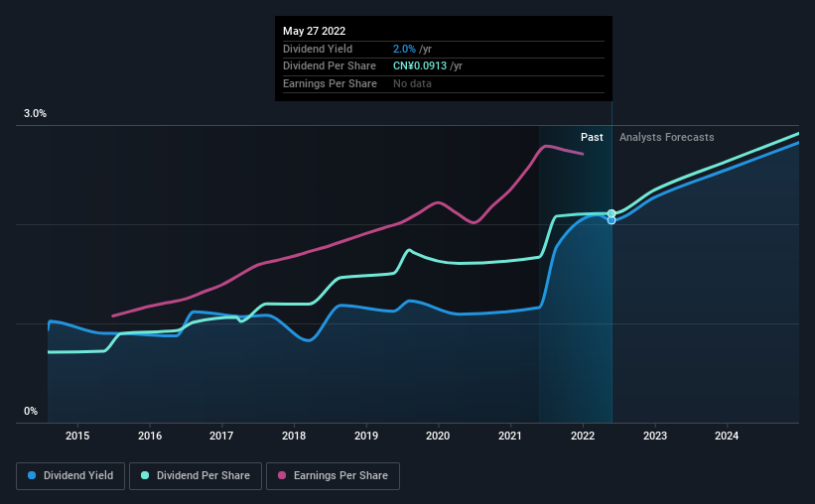Select the blue data point marker on chart
The height and width of the screenshot is (504, 815).
pyautogui.click(x=611, y=220)
